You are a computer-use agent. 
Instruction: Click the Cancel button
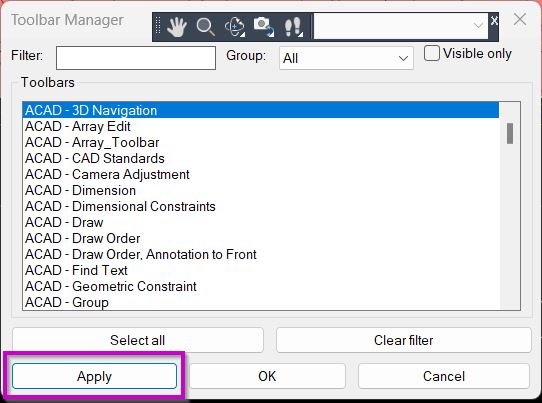pos(444,376)
